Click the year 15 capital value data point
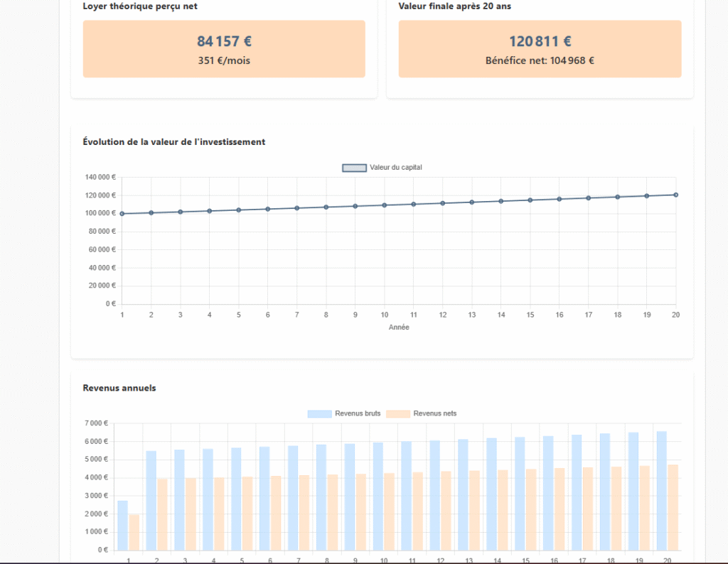 pyautogui.click(x=530, y=200)
